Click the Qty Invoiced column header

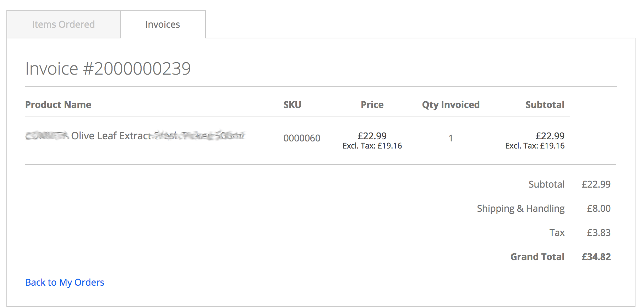(x=451, y=104)
